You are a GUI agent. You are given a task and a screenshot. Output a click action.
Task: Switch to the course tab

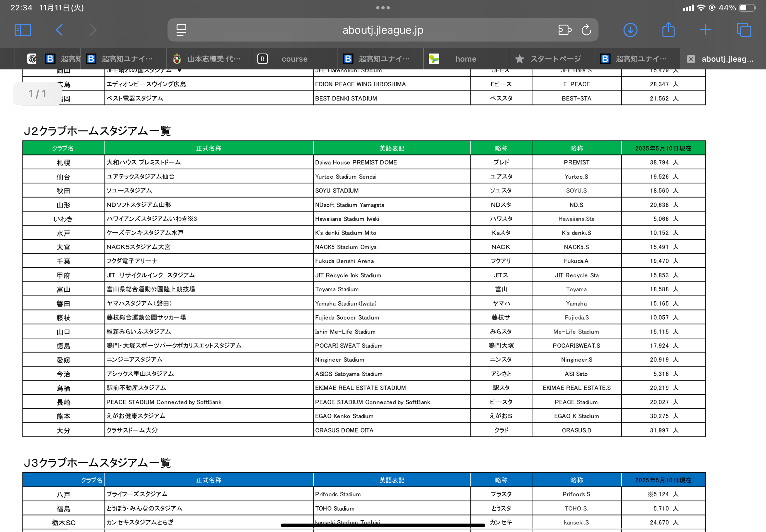coord(294,59)
